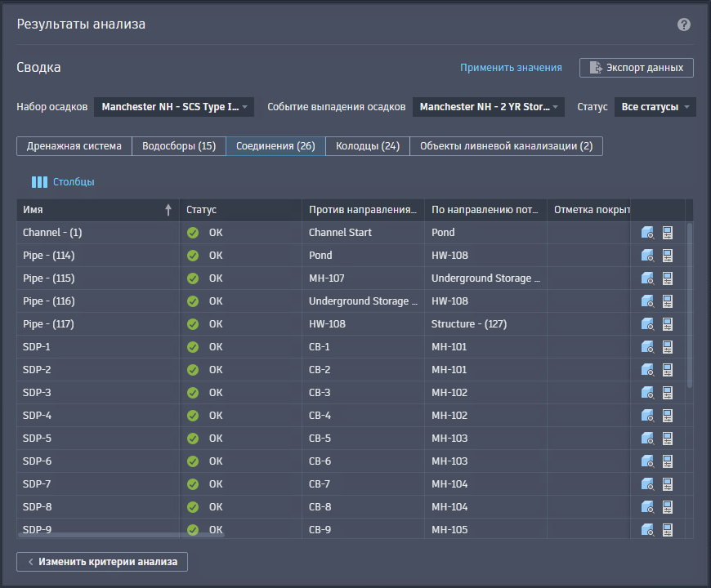
Task: Open the results report icon for Pipe - (115)
Action: [668, 278]
